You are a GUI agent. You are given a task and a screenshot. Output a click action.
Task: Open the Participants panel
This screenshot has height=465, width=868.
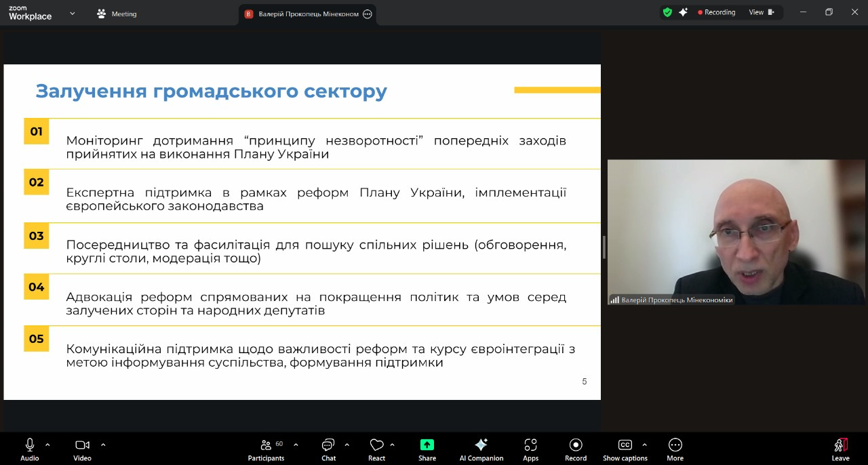[x=266, y=445]
